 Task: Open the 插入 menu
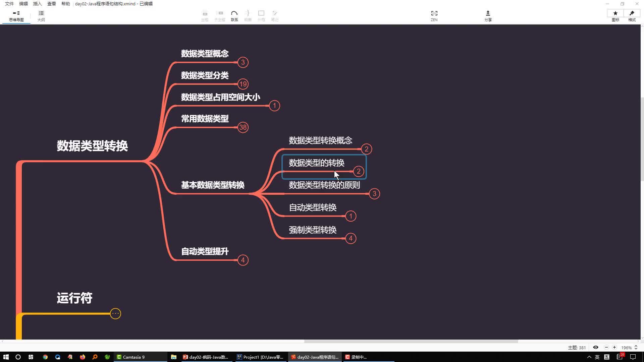(x=38, y=4)
